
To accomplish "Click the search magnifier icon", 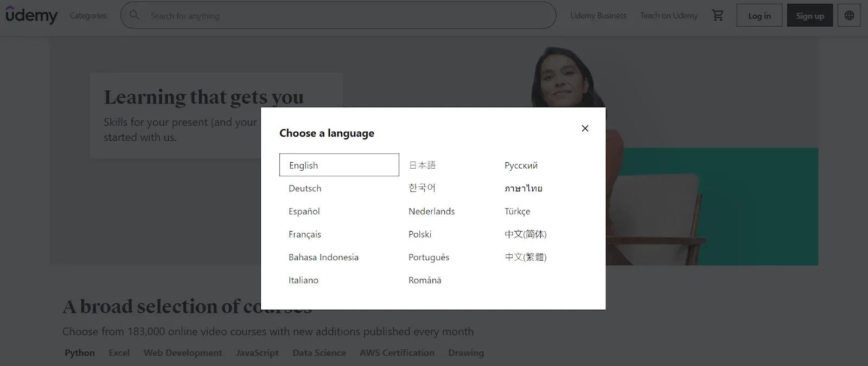I will coord(135,15).
